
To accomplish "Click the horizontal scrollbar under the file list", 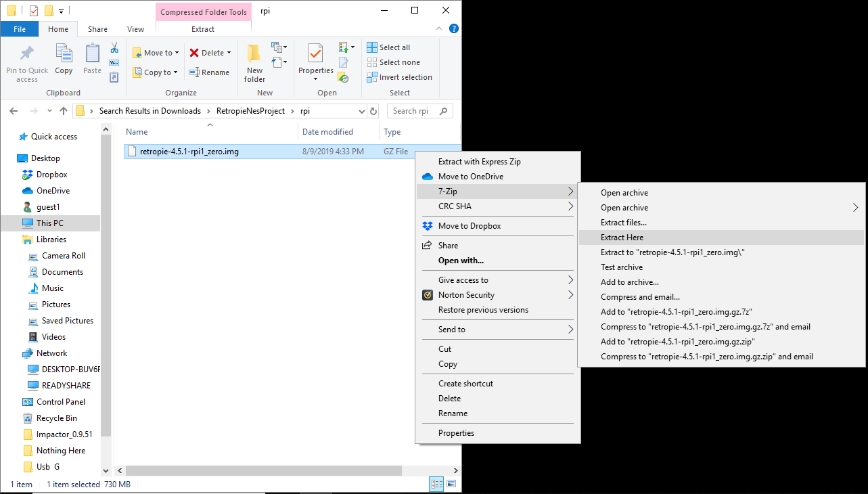I will tap(264, 470).
